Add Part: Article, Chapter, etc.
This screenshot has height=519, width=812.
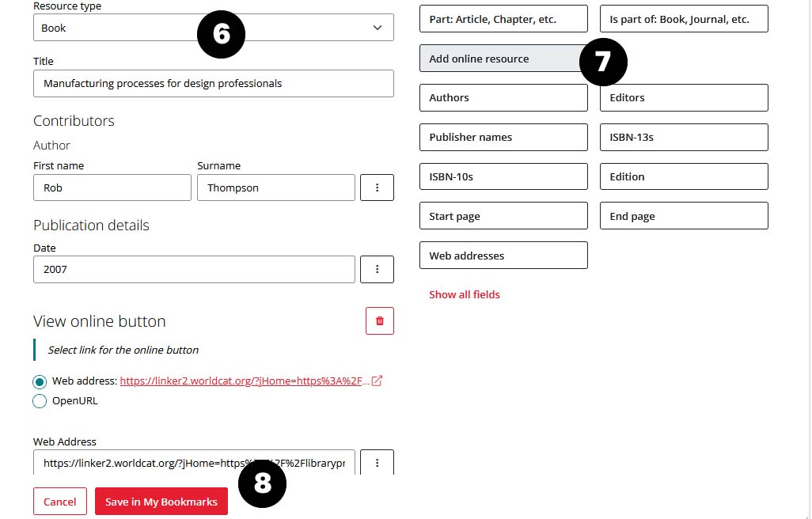click(503, 19)
